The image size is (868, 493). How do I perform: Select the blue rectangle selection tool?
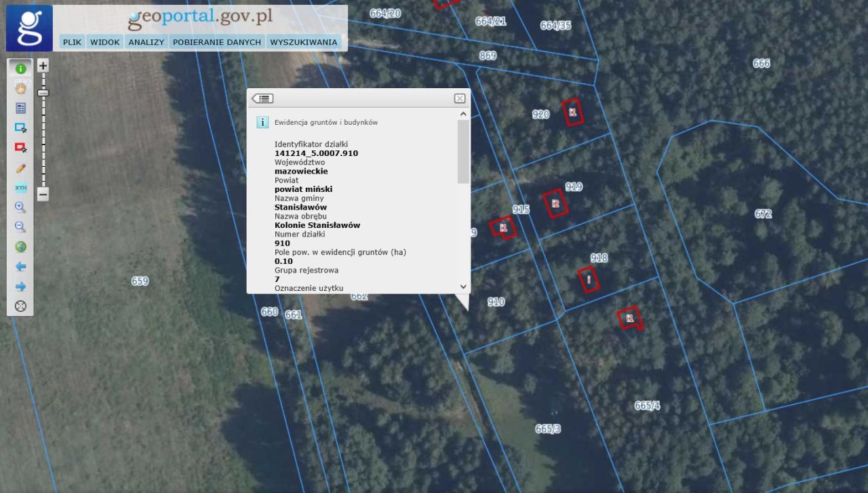coord(20,127)
